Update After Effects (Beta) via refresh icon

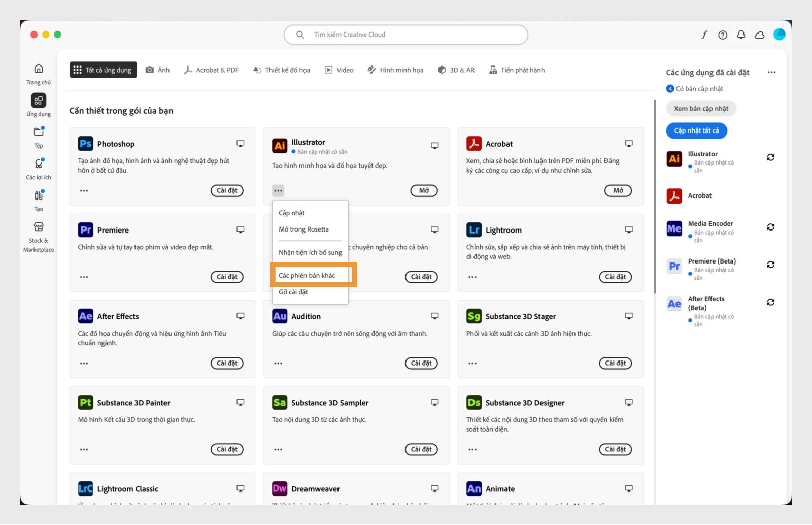770,302
